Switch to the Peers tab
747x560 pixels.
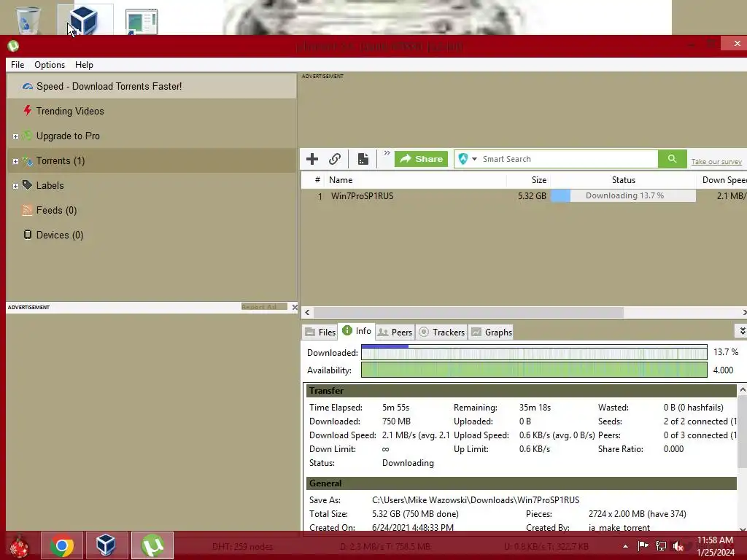395,332
